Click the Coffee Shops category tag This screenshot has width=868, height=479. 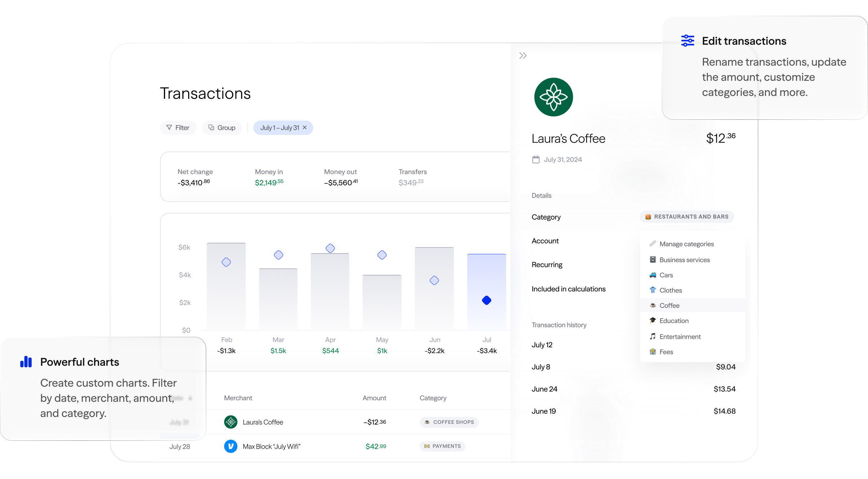449,422
